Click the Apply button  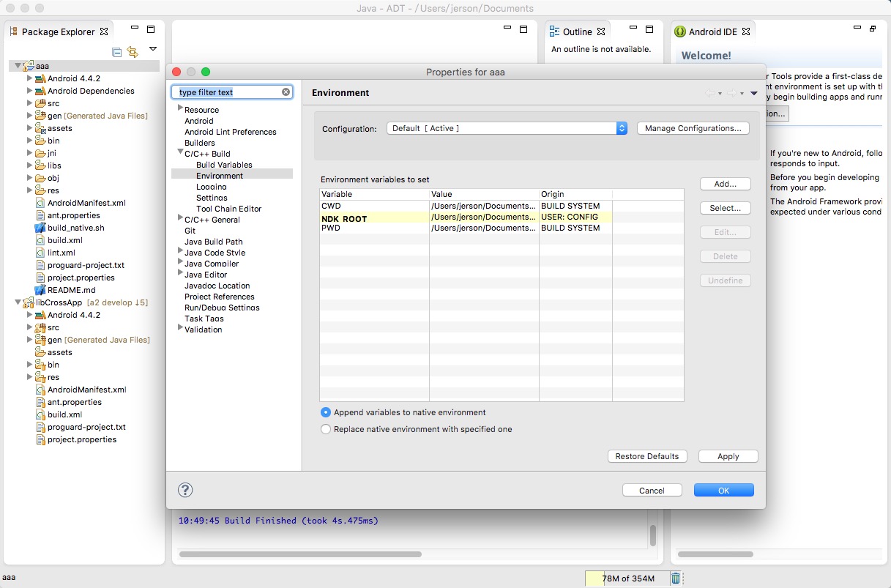[728, 456]
